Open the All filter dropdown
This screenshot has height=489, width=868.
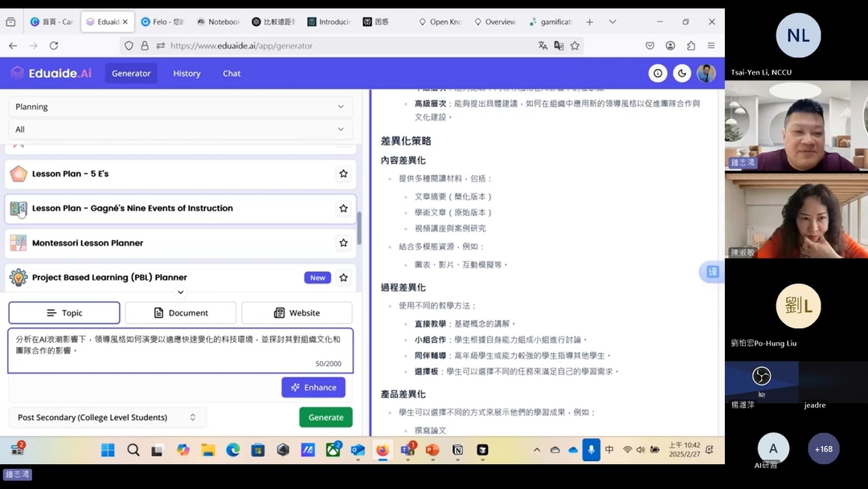pos(181,129)
